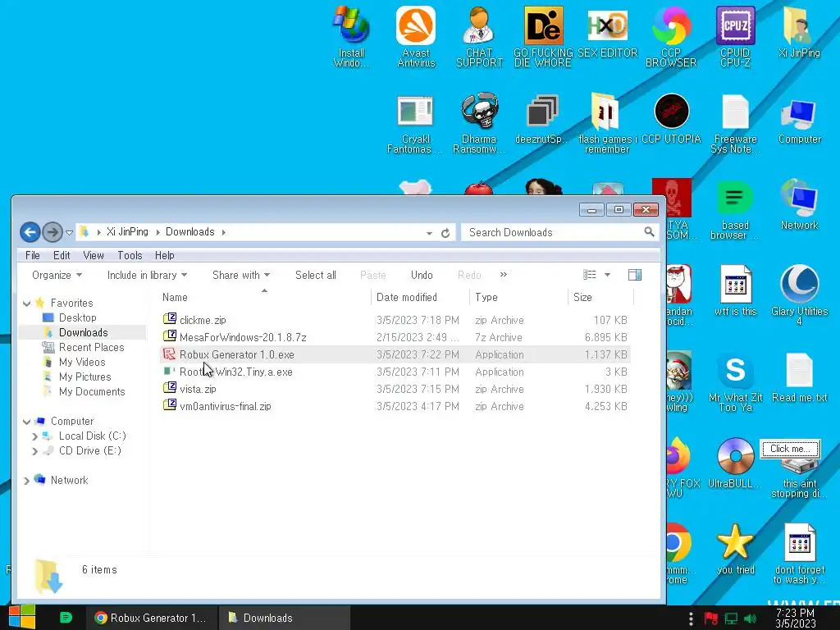Open the Help menu
Screen dimensions: 840x630
(164, 256)
